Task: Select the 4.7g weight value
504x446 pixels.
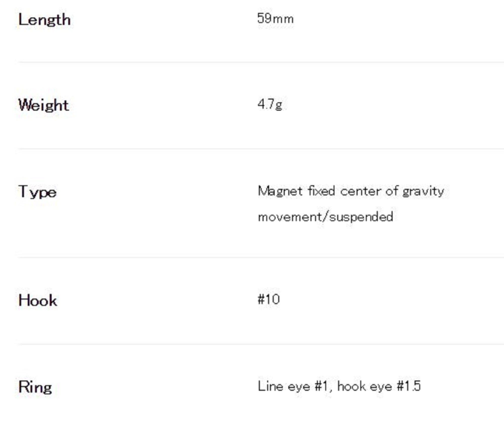Action: pos(270,104)
